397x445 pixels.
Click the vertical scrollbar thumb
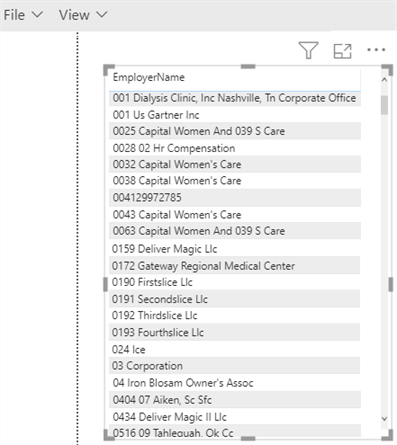pyautogui.click(x=384, y=105)
